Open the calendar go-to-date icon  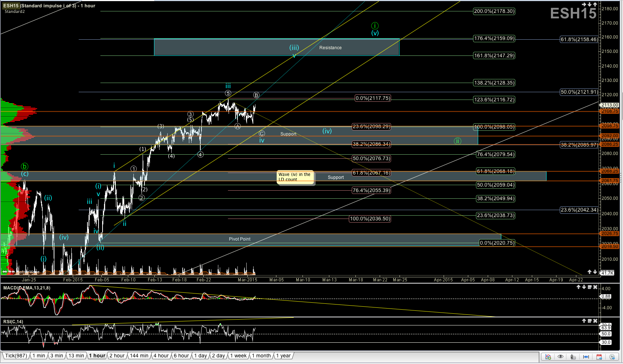click(599, 357)
